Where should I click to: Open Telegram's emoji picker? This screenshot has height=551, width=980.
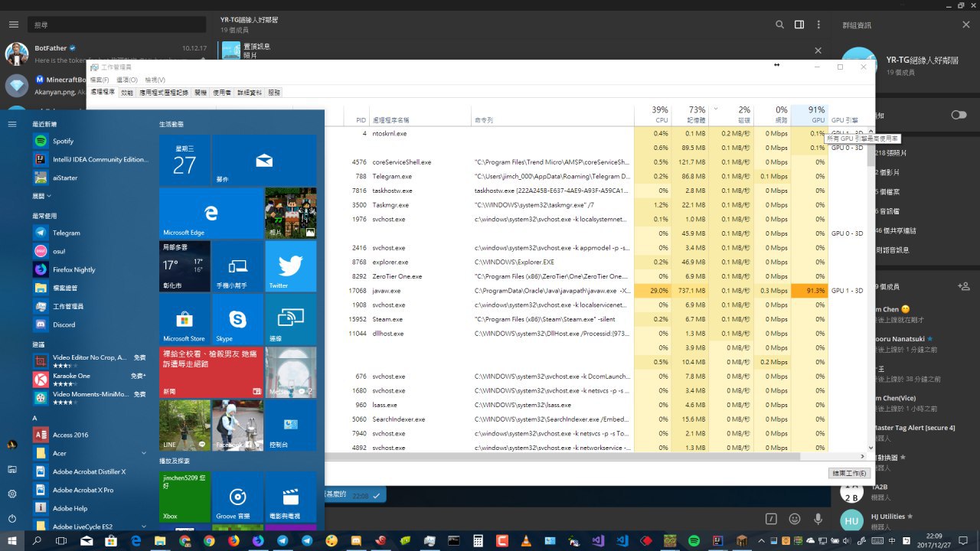coord(795,519)
